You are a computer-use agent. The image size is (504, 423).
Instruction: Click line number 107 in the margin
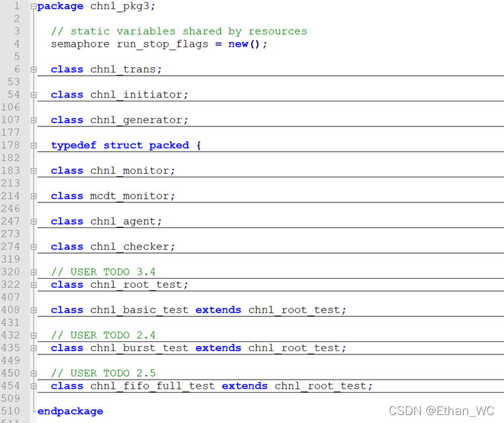11,120
